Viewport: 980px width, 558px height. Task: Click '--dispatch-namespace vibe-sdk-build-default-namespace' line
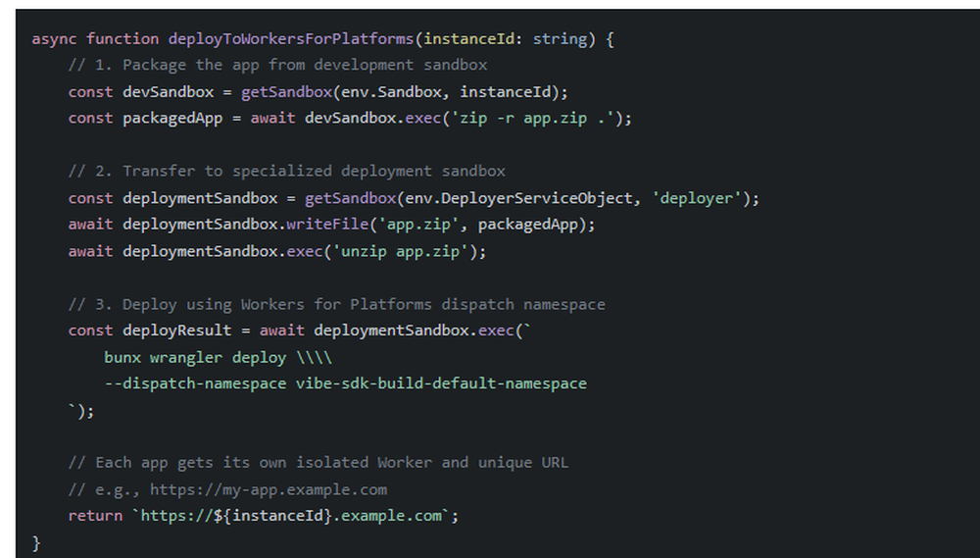346,383
